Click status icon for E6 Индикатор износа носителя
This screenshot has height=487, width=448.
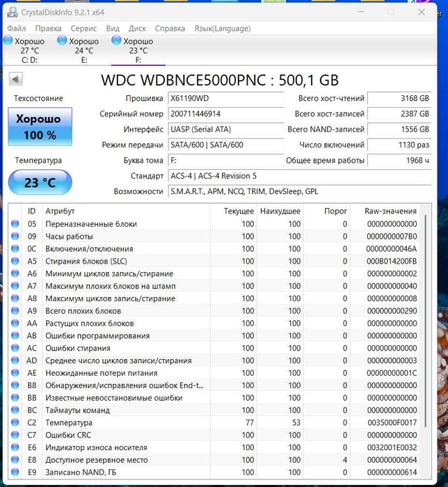click(x=15, y=447)
